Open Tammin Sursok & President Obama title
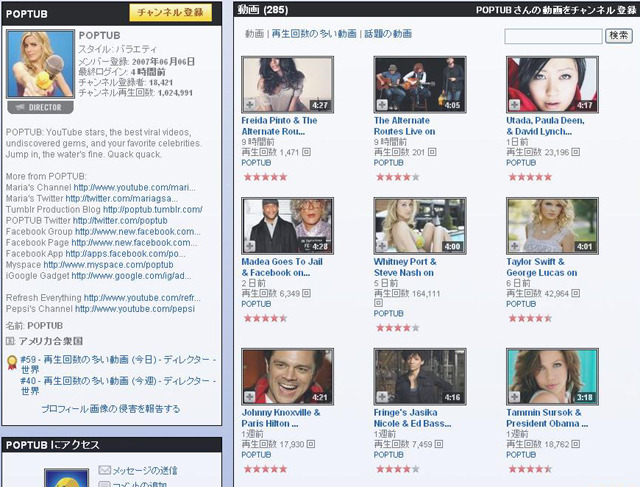Screen dimensions: 640x487 pos(547,418)
